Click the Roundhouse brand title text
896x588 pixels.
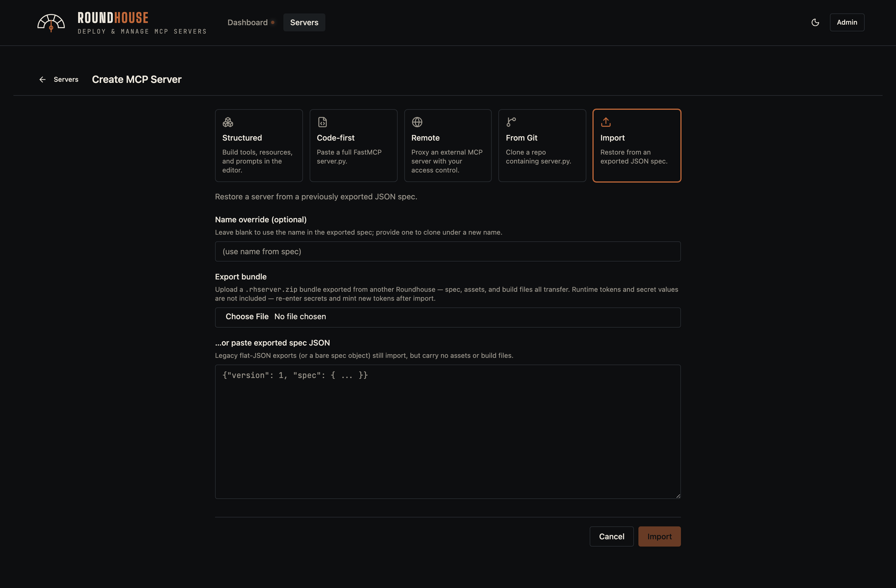click(x=113, y=18)
